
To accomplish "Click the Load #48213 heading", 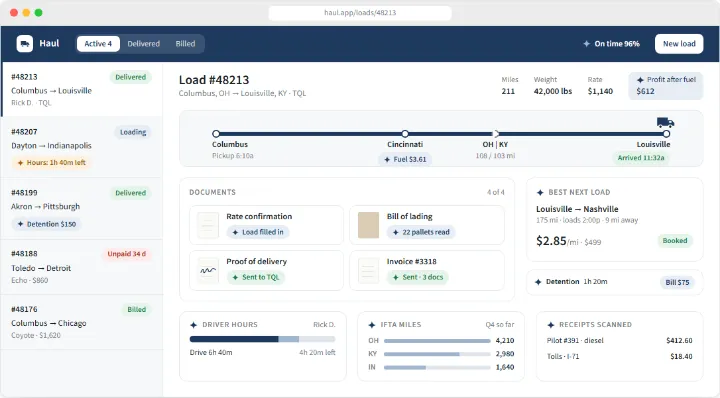I will click(x=214, y=80).
